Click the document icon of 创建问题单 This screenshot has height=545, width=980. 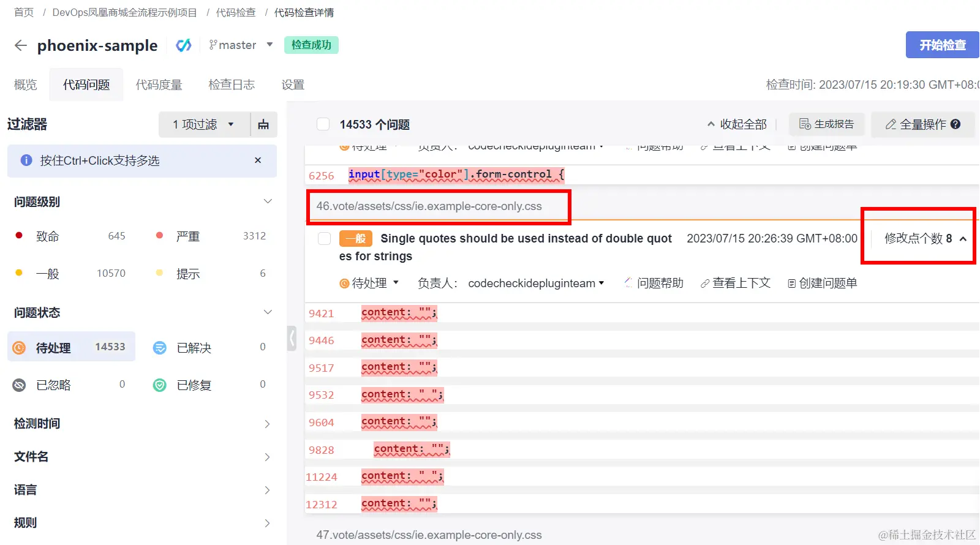tap(791, 284)
